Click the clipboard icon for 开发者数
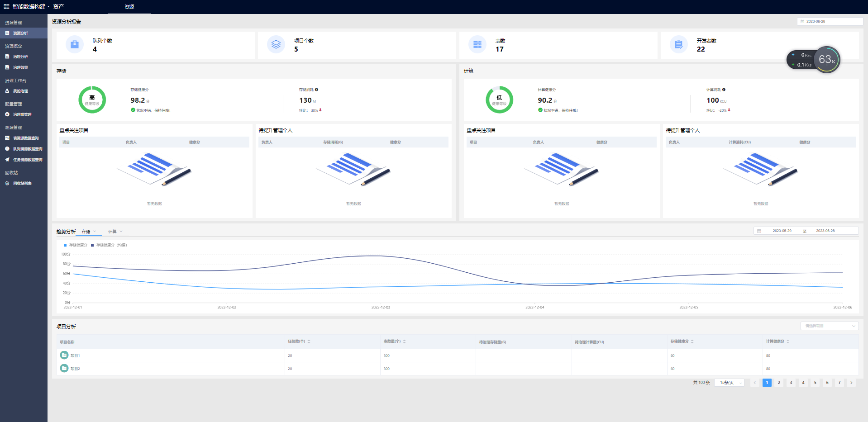Image resolution: width=868 pixels, height=422 pixels. pyautogui.click(x=679, y=44)
